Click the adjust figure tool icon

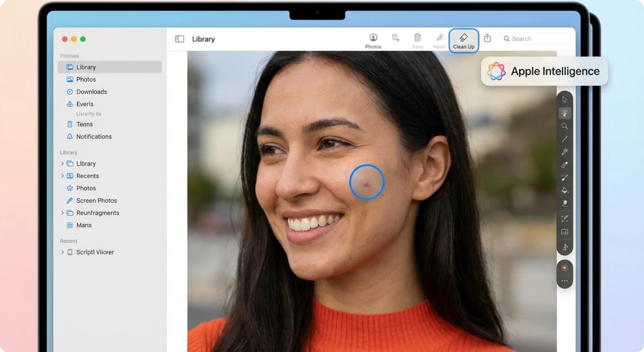tap(565, 247)
